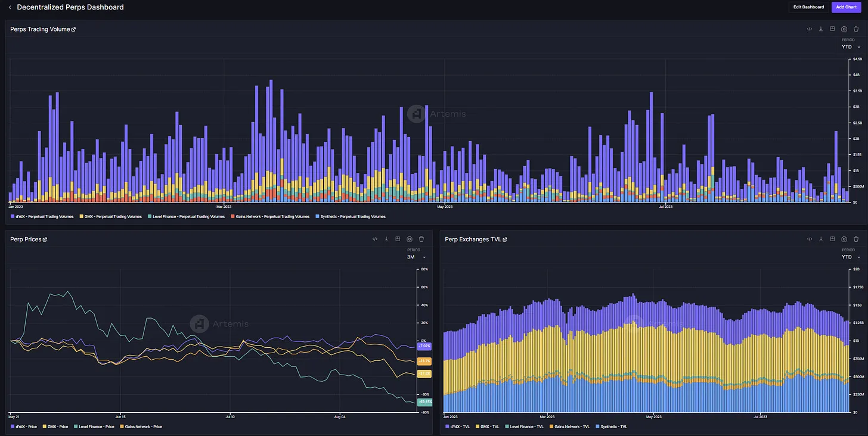Toggle the dYdX - TVL legend series

tap(458, 426)
